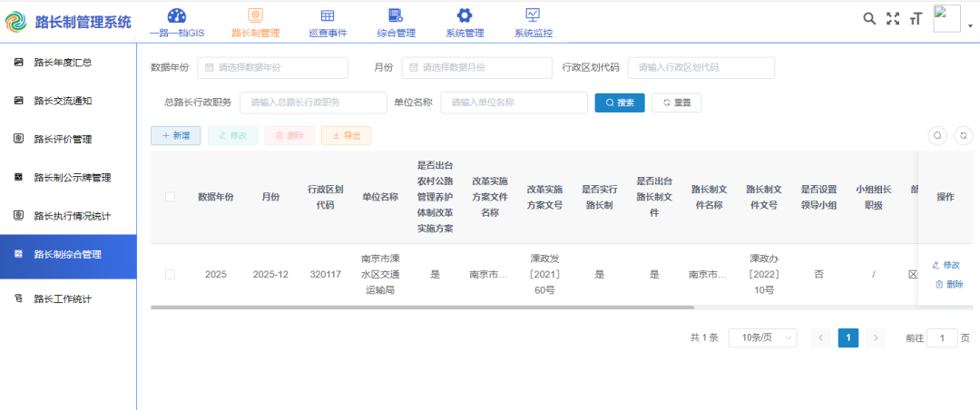The image size is (980, 410).
Task: Select all rows with header checkbox
Action: click(x=170, y=197)
